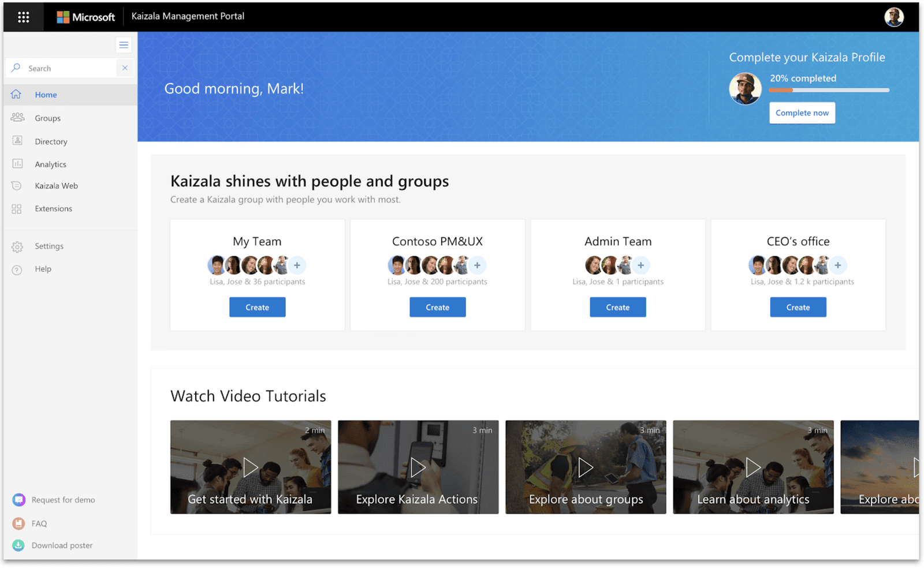Create the Admin Team group
This screenshot has height=569, width=924.
tap(617, 308)
